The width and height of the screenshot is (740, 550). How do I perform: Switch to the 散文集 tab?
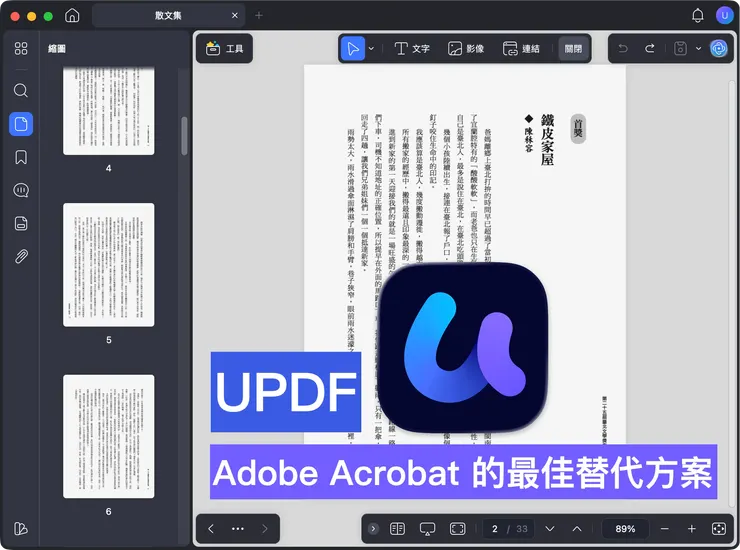point(168,16)
